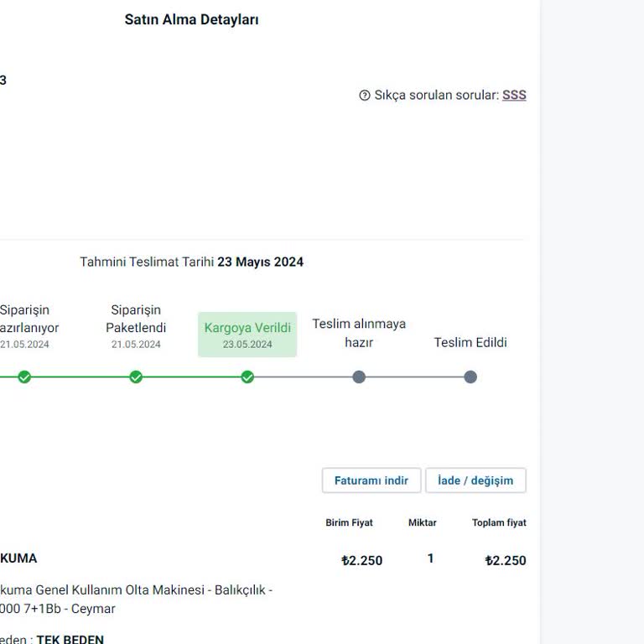The width and height of the screenshot is (644, 644).
Task: Click green checkmark under Kargoya Verildi step
Action: (x=247, y=377)
